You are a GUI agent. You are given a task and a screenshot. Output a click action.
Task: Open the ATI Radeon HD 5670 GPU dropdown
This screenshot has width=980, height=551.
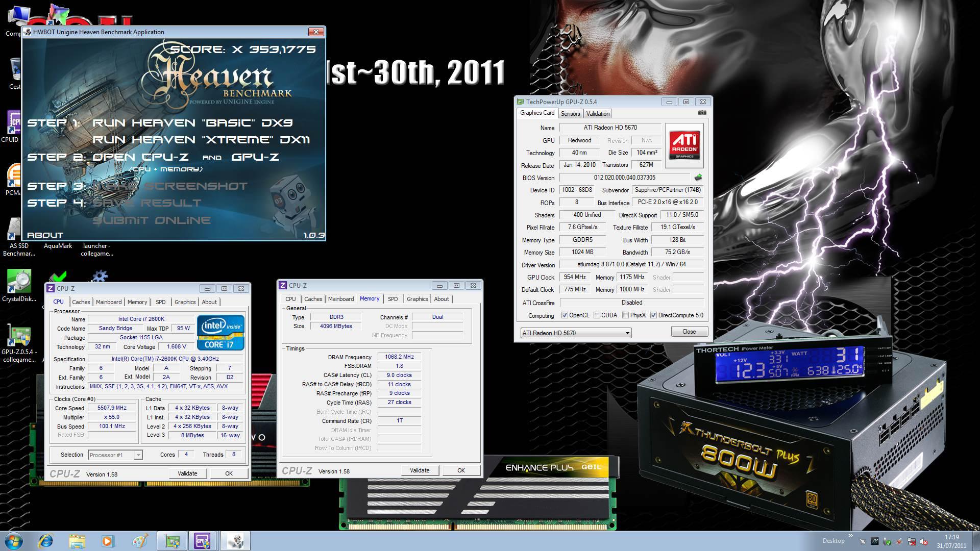tap(576, 333)
